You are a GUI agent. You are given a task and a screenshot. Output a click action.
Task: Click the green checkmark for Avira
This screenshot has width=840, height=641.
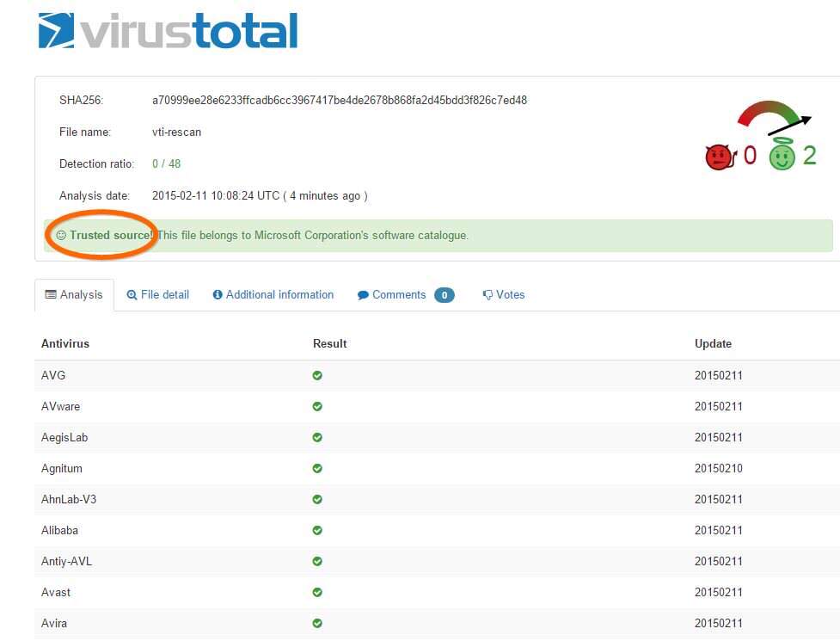tap(317, 623)
